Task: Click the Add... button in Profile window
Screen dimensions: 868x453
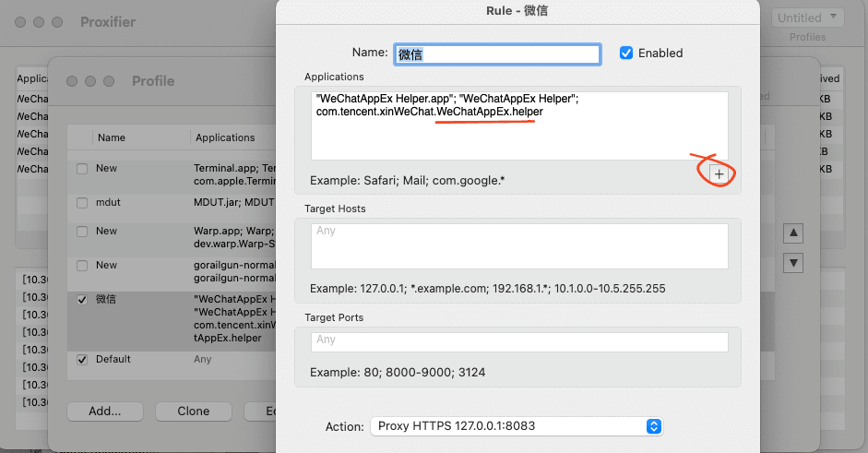Action: pyautogui.click(x=105, y=411)
